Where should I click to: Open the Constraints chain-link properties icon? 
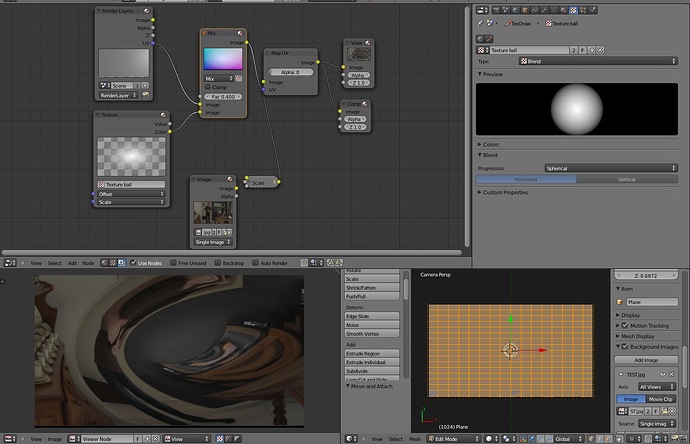point(535,10)
